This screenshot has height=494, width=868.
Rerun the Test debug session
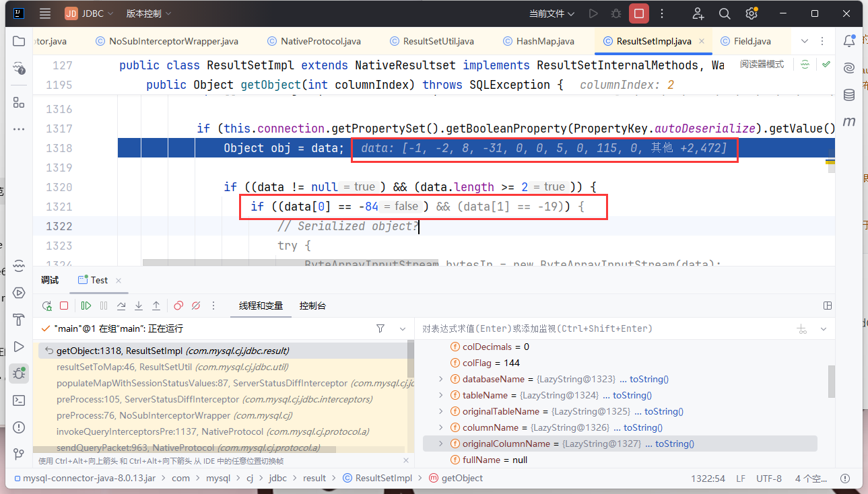[x=46, y=306]
